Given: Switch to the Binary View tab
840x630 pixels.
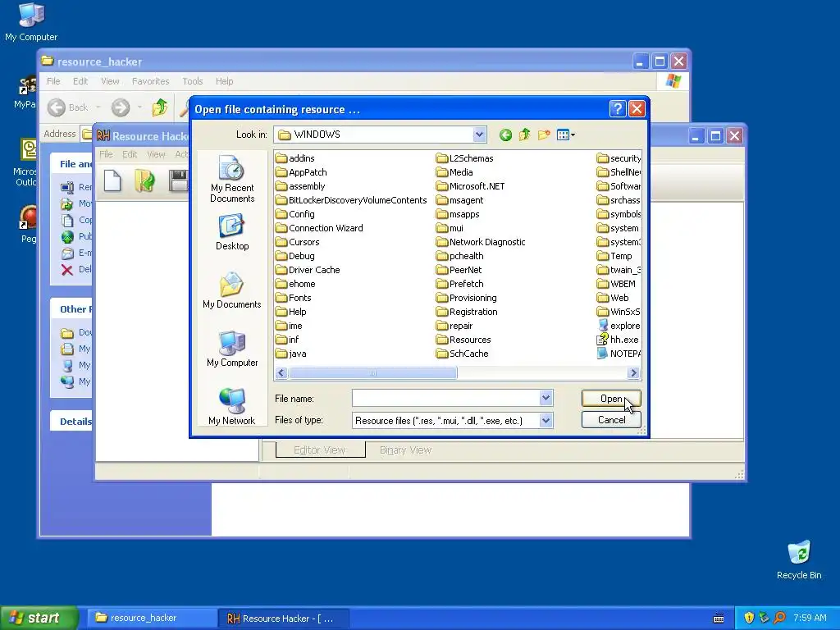Looking at the screenshot, I should pos(405,450).
